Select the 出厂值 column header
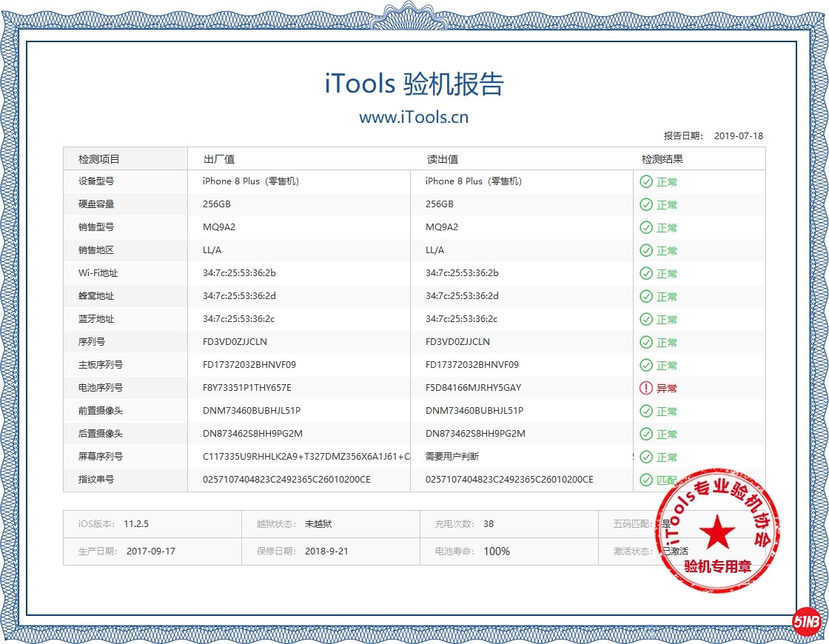The image size is (829, 644). tap(219, 159)
